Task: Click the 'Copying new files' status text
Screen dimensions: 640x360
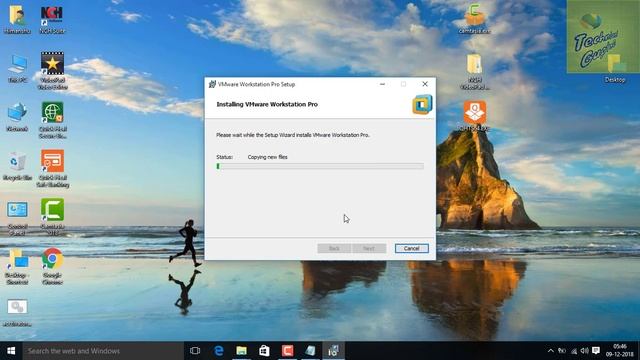Action: [267, 157]
